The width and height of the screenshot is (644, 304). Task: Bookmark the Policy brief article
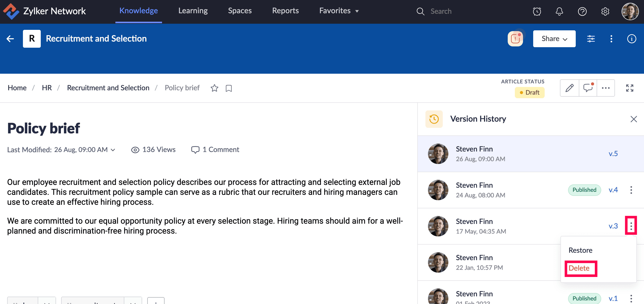point(229,88)
